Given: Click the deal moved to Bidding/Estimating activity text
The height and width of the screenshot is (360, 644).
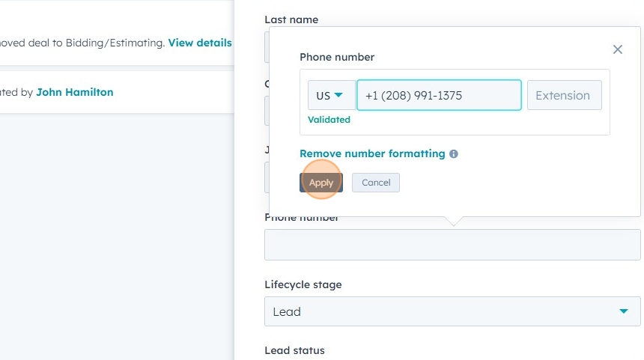Looking at the screenshot, I should (82, 43).
